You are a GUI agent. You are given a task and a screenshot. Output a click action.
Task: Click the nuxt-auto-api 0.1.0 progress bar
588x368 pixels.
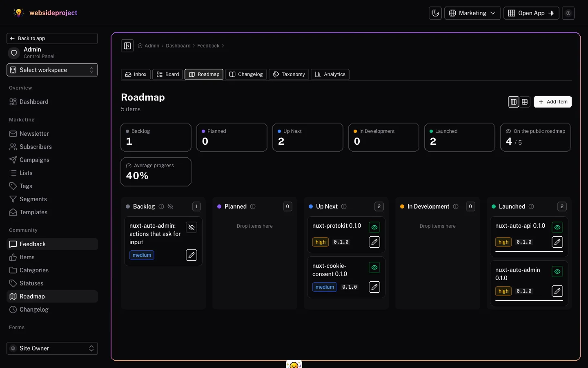529,251
